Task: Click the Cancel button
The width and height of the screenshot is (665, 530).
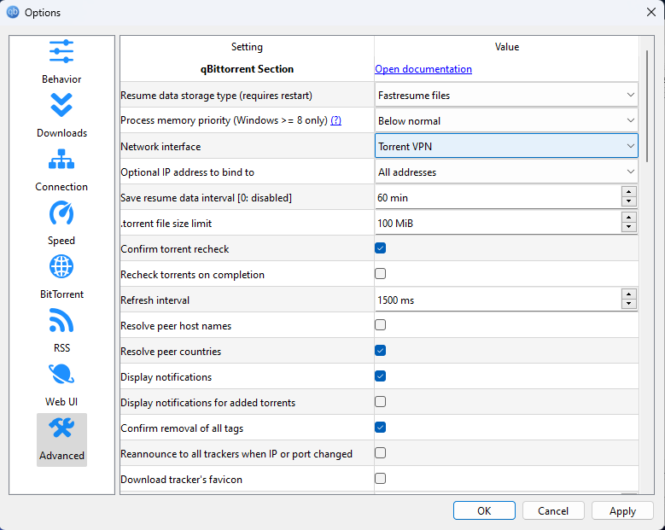Action: pyautogui.click(x=553, y=510)
